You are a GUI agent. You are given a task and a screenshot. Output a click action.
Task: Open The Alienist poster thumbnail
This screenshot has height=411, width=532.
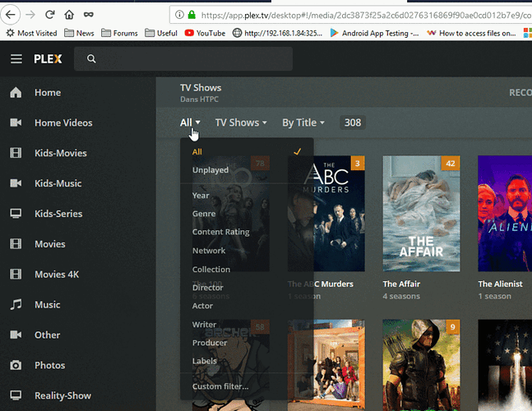tap(505, 213)
